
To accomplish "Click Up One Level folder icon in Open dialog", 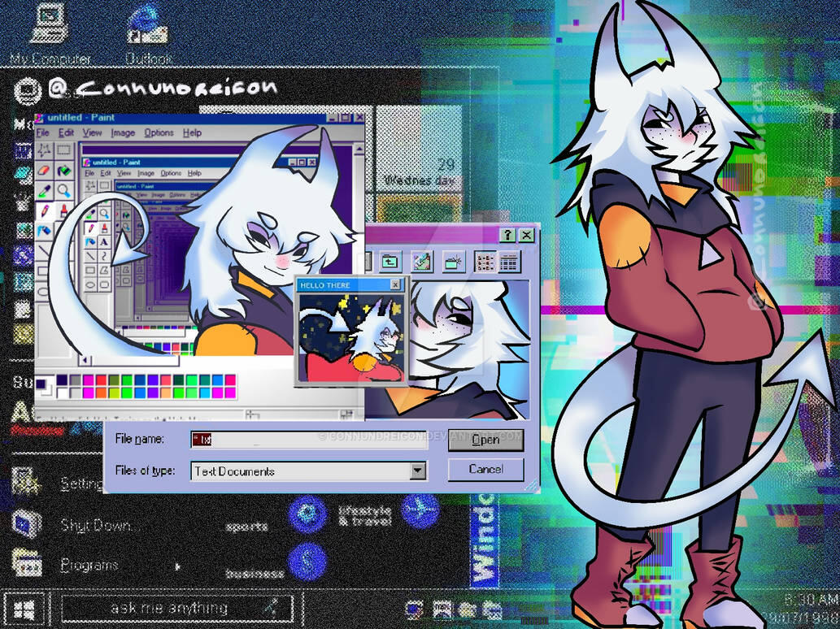I will pos(391,261).
